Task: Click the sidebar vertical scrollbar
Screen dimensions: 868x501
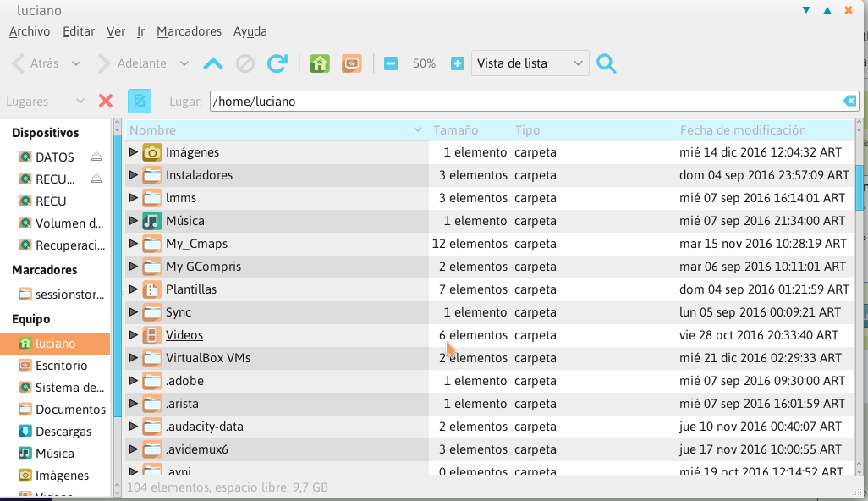Action: pyautogui.click(x=118, y=275)
